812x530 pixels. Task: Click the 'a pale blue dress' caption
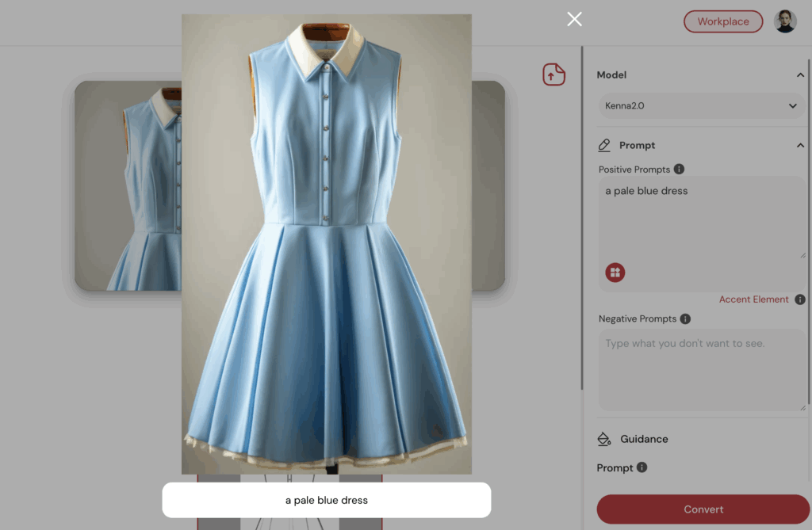(x=326, y=501)
